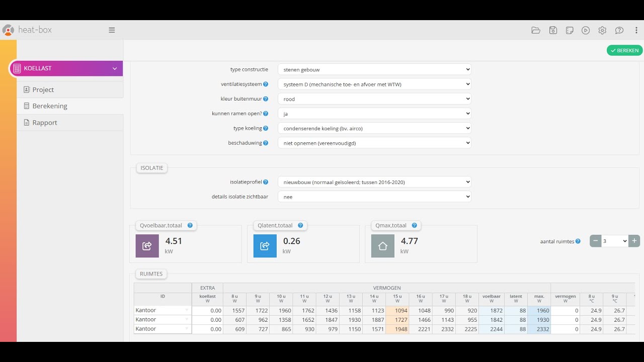The image size is (644, 362).
Task: Click the 4.77 kW Qmax value
Action: [x=410, y=241]
